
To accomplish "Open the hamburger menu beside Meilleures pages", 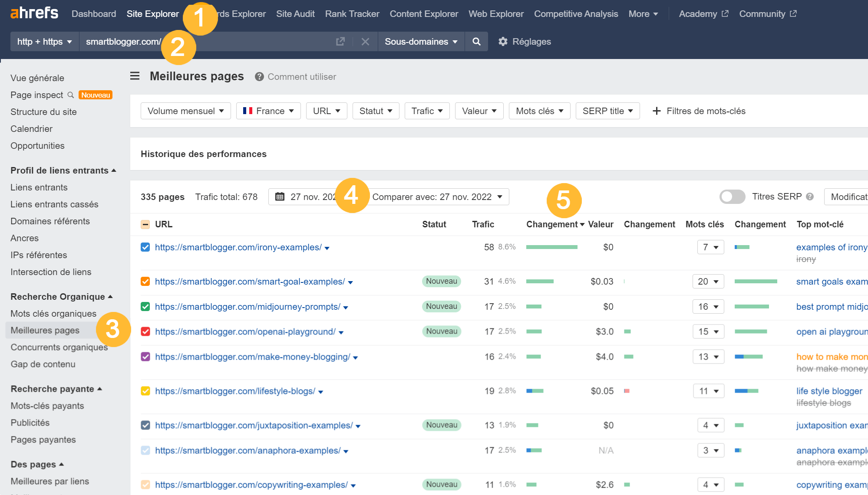I will [135, 76].
